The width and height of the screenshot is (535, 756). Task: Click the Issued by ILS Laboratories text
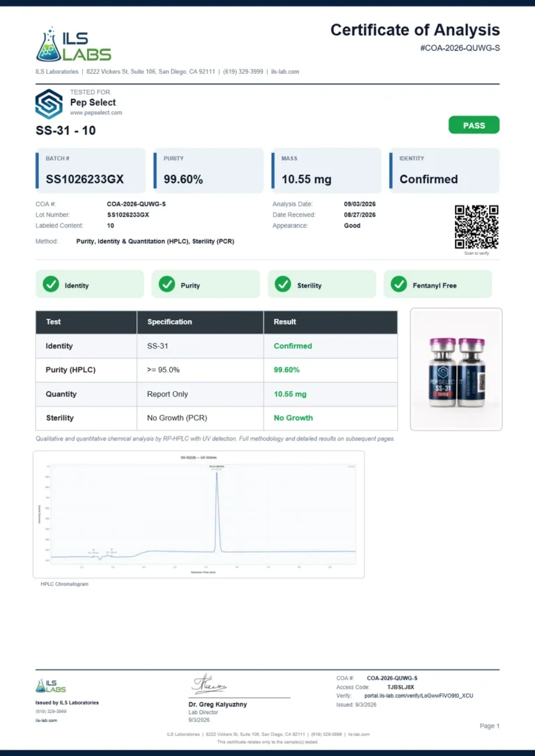coord(67,702)
